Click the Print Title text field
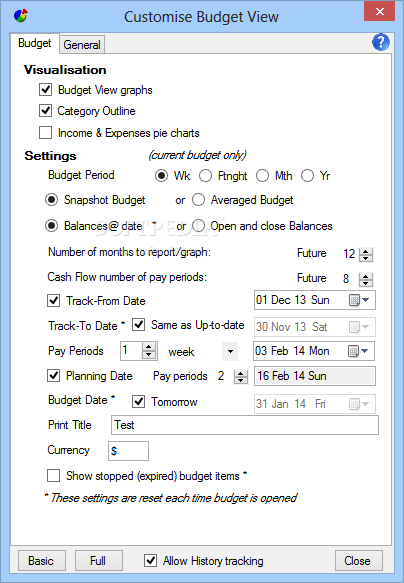 click(245, 425)
